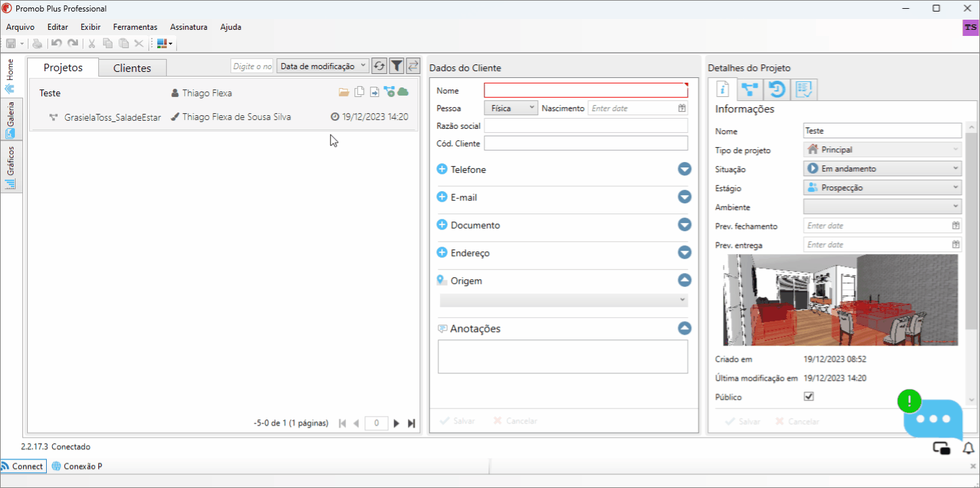Screen dimensions: 980x488
Task: Add a new Telefone entry
Action: (x=442, y=169)
